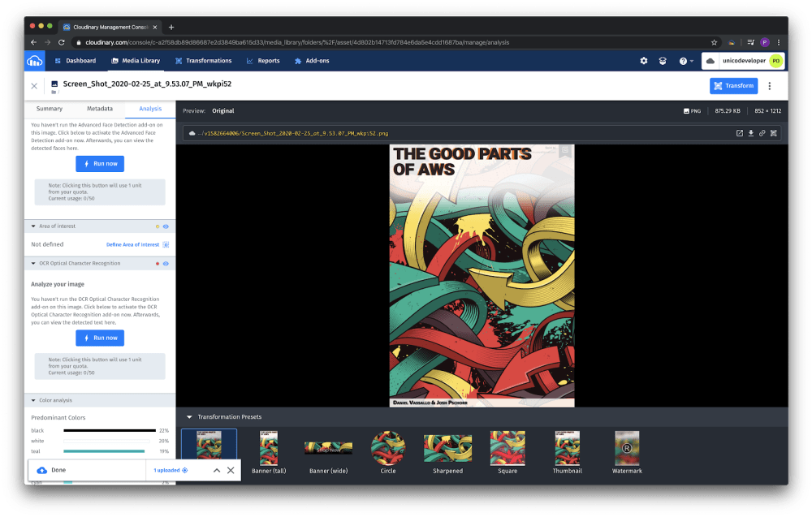Viewport: 812px width, 517px height.
Task: Click the cloud icon beside unicodeveloper
Action: coord(710,61)
